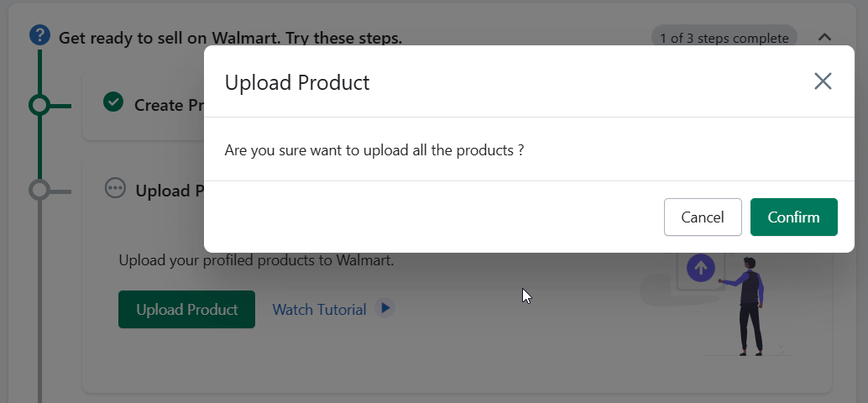This screenshot has height=403, width=868.
Task: Click the dimmed Upload Product green button
Action: [x=186, y=310]
